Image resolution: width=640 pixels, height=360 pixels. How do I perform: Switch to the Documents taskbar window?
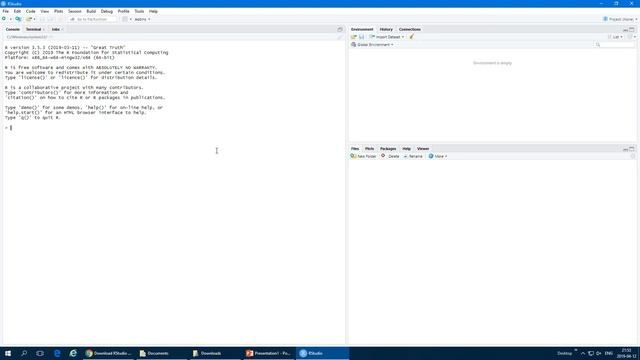pyautogui.click(x=162, y=353)
